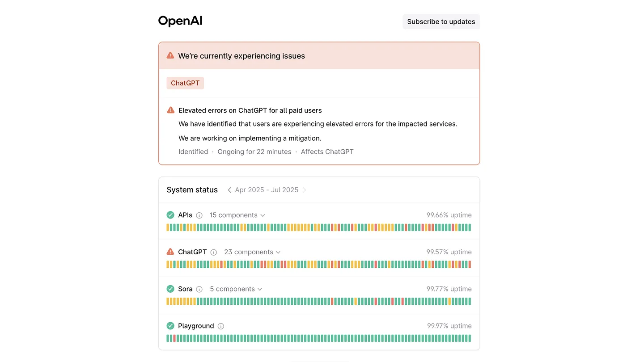
Task: Click the warning icon beside 'currently experiencing issues'
Action: pos(170,55)
